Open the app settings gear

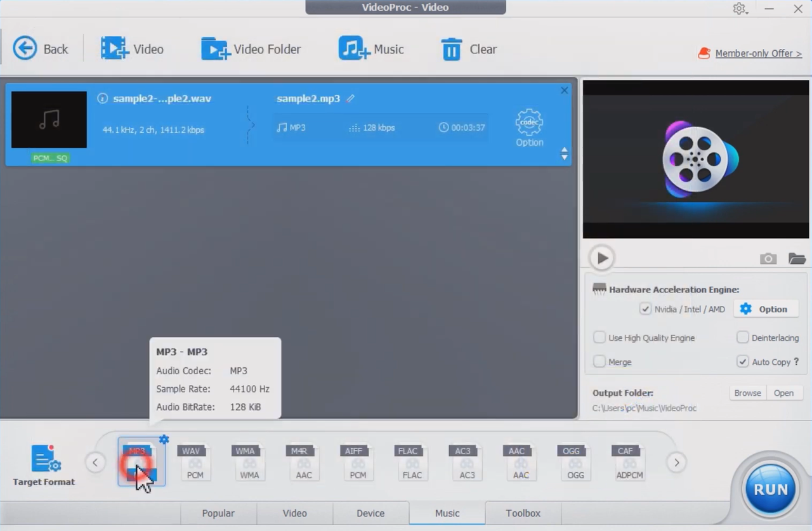tap(739, 9)
